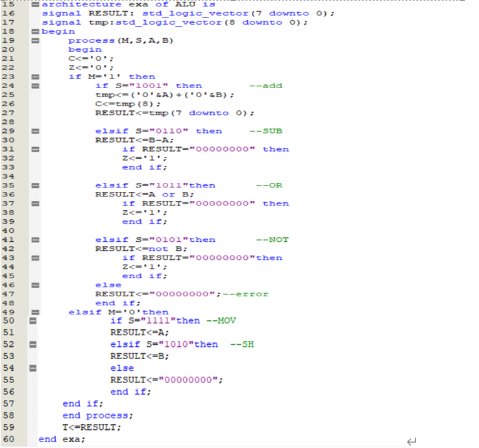Click the tmp<=('0'&A)+('0'&B); statement
This screenshot has width=479, height=448.
pyautogui.click(x=165, y=95)
